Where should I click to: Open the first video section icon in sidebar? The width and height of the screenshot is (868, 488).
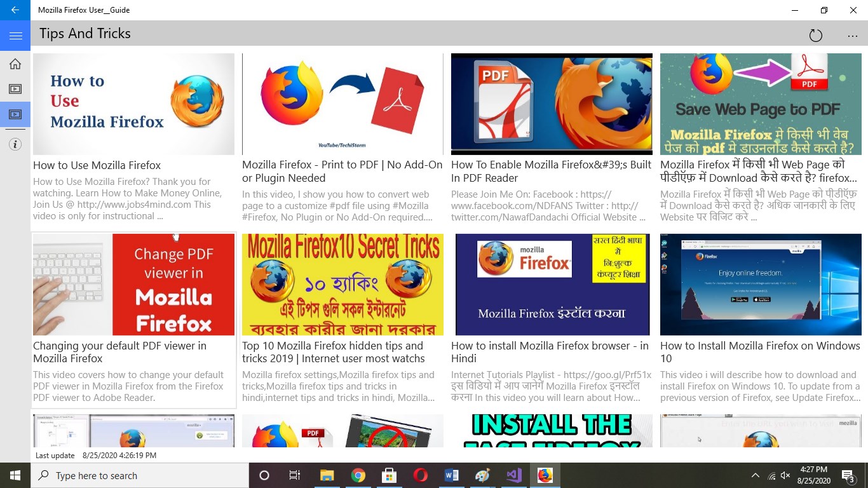tap(15, 89)
